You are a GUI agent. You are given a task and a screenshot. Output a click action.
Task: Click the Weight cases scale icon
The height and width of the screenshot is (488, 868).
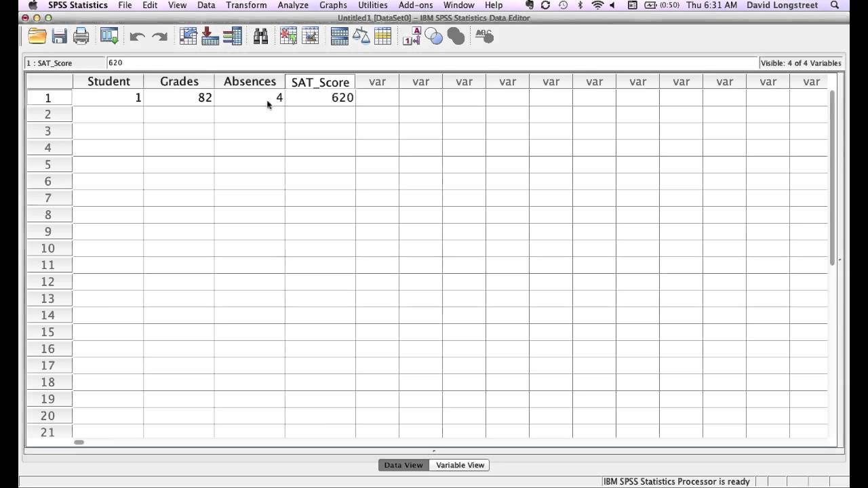point(361,37)
